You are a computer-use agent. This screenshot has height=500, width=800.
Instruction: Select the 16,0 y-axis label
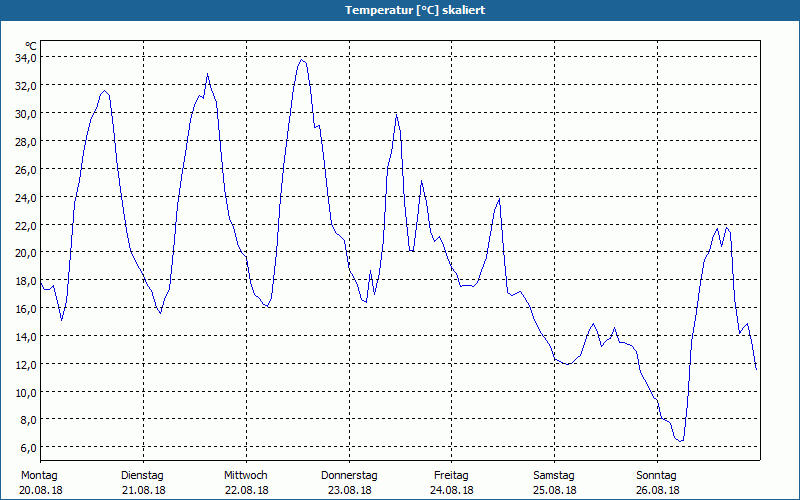tap(26, 309)
